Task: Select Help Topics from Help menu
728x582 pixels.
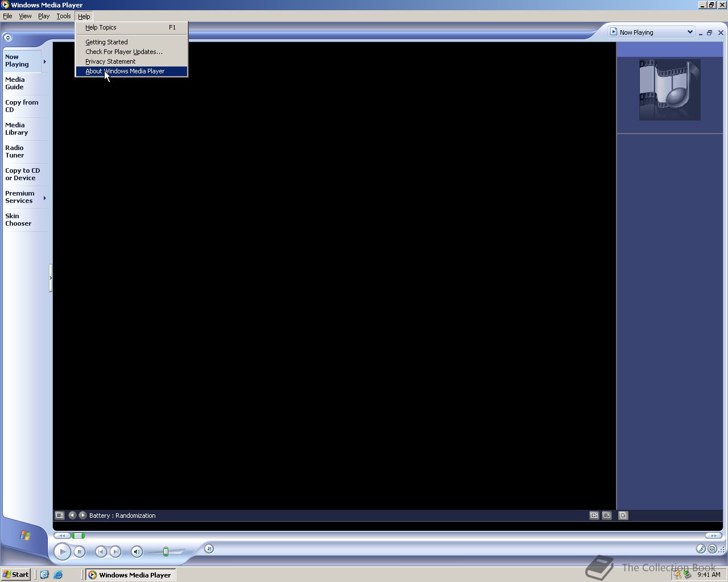Action: [131, 27]
